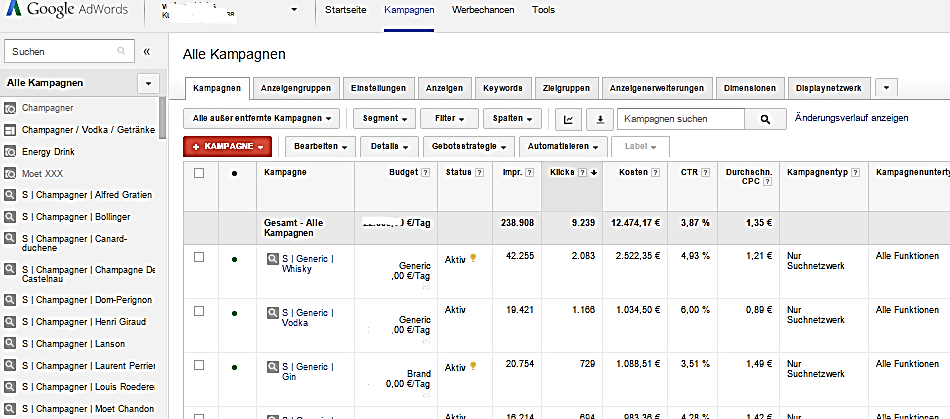Viewport: 950px width, 419px height.
Task: Click the sidebar icon for Champagner campaign
Action: click(x=10, y=108)
